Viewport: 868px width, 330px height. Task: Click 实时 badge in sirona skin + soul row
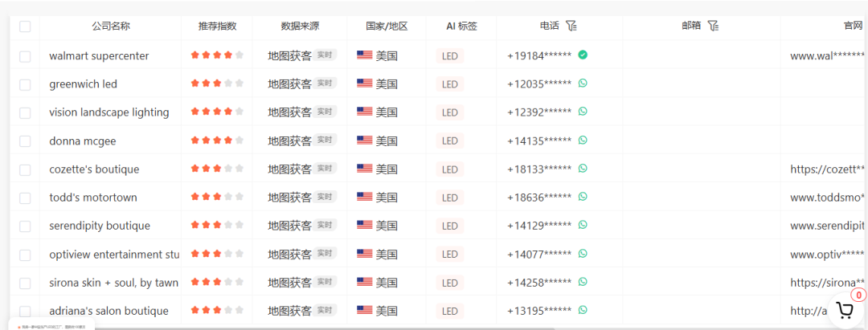click(x=325, y=281)
